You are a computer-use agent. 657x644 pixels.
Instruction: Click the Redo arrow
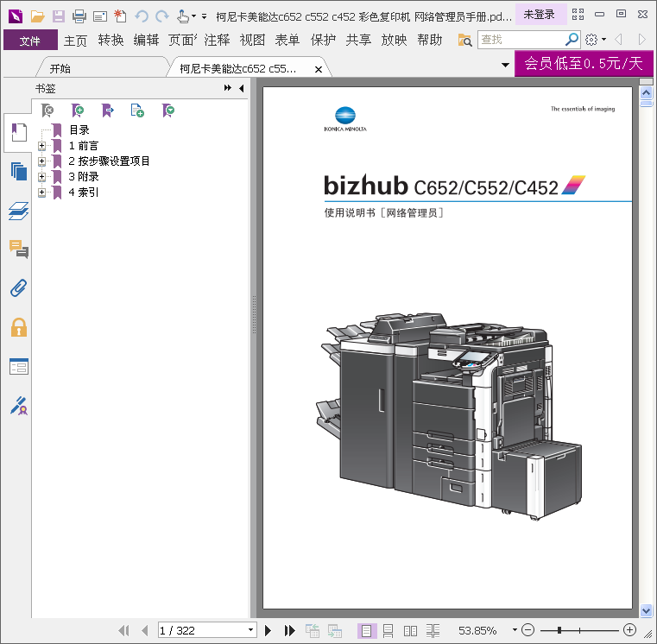(162, 16)
